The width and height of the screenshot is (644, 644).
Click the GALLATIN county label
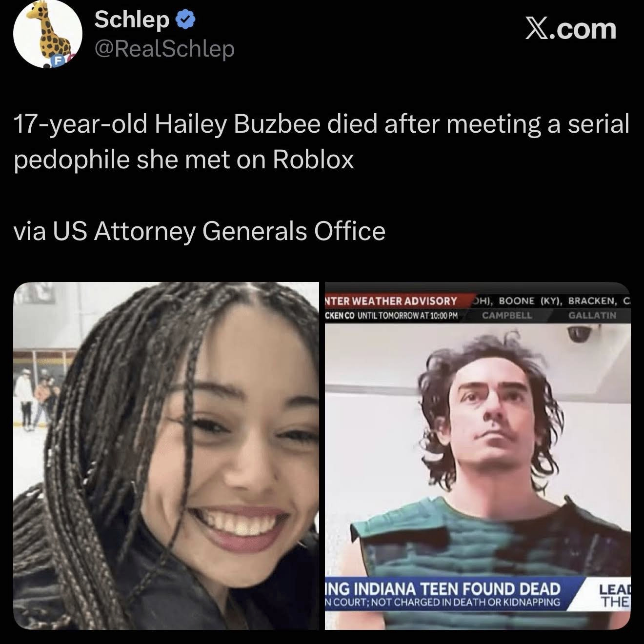pos(592,315)
